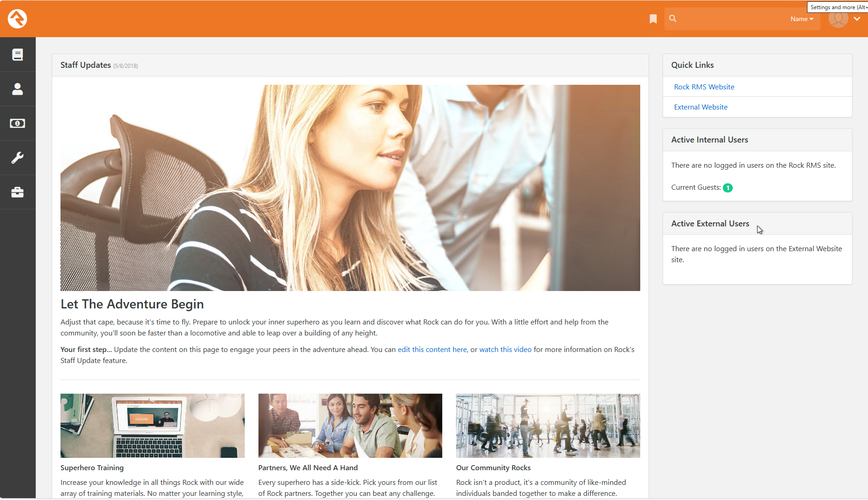Open the Admin Tools briefcase icon
Image resolution: width=868 pixels, height=500 pixels.
click(17, 192)
